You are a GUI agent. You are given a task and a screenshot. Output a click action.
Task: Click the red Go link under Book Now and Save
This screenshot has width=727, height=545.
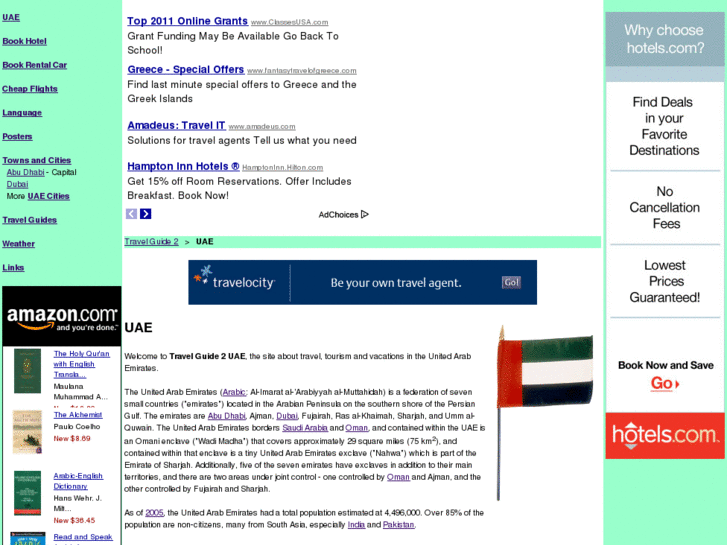click(x=665, y=383)
